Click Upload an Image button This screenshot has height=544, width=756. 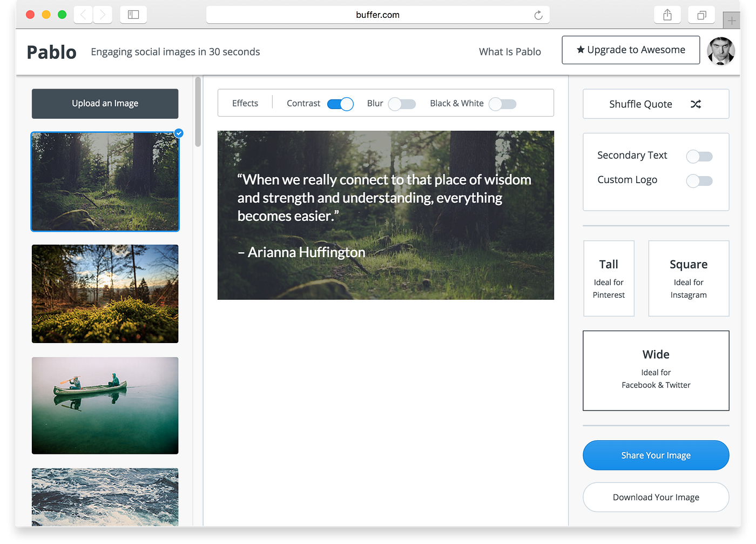point(105,104)
